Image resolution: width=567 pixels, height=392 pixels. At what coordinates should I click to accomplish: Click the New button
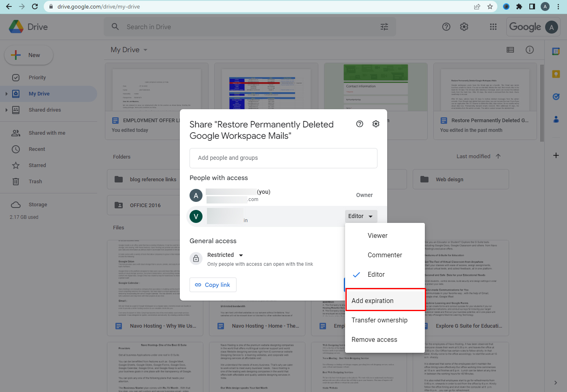tap(29, 55)
